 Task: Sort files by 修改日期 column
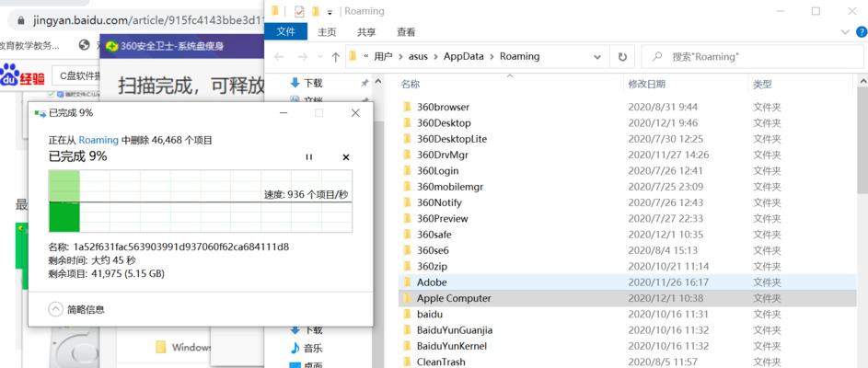[x=646, y=84]
